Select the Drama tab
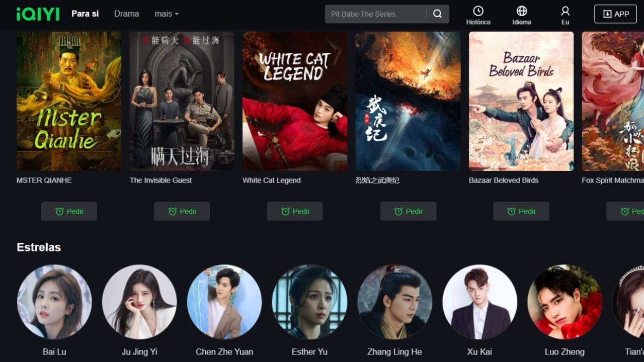644x362 pixels. 126,14
